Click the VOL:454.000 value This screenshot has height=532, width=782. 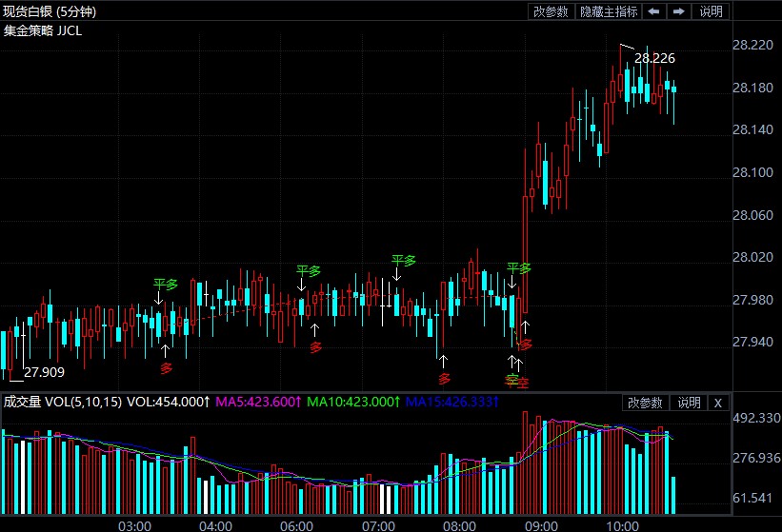pyautogui.click(x=168, y=402)
